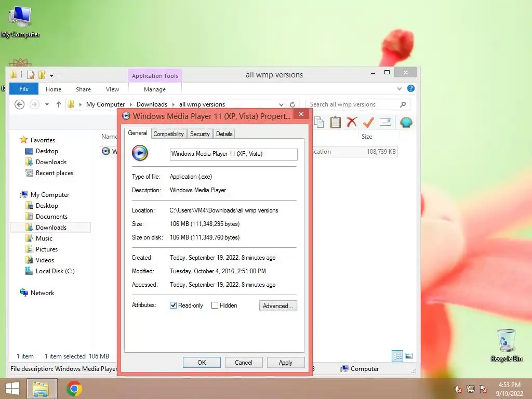Open the Pictures folder
The image size is (532, 399).
point(46,249)
